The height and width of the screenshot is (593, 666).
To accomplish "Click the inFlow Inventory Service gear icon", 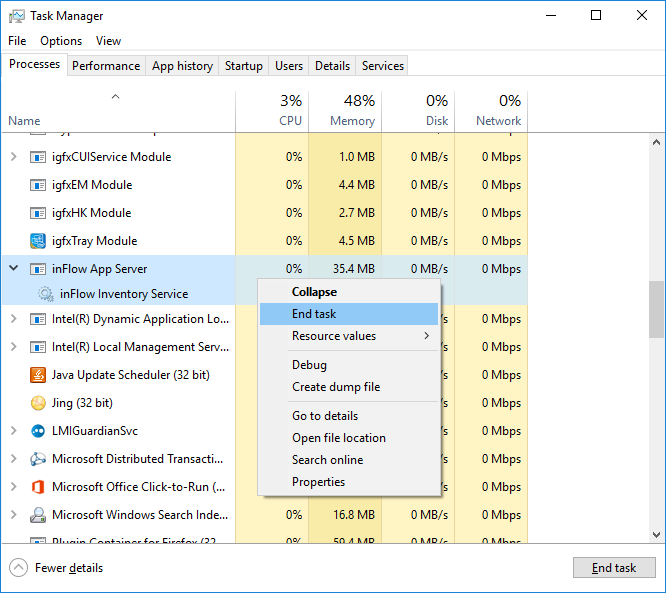I will 45,294.
